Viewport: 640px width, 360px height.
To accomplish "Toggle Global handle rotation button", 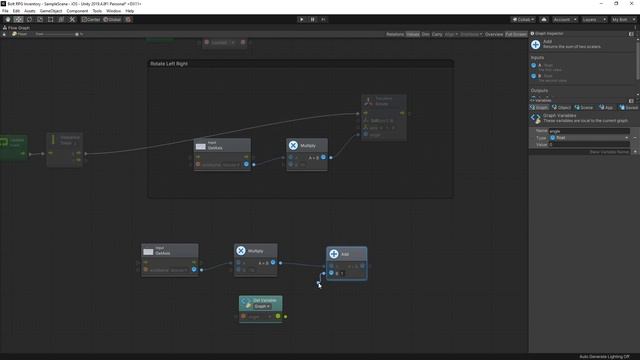I will click(112, 19).
